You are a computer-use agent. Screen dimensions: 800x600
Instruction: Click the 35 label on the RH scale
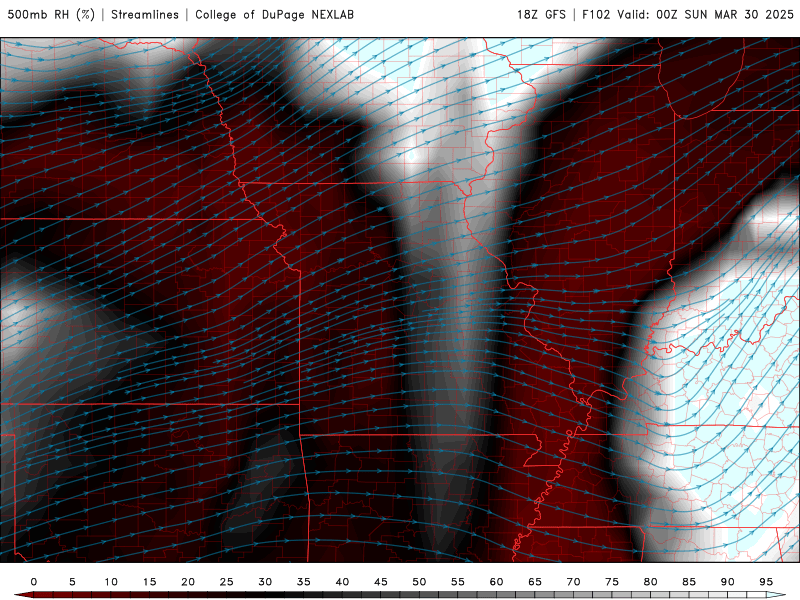(304, 582)
